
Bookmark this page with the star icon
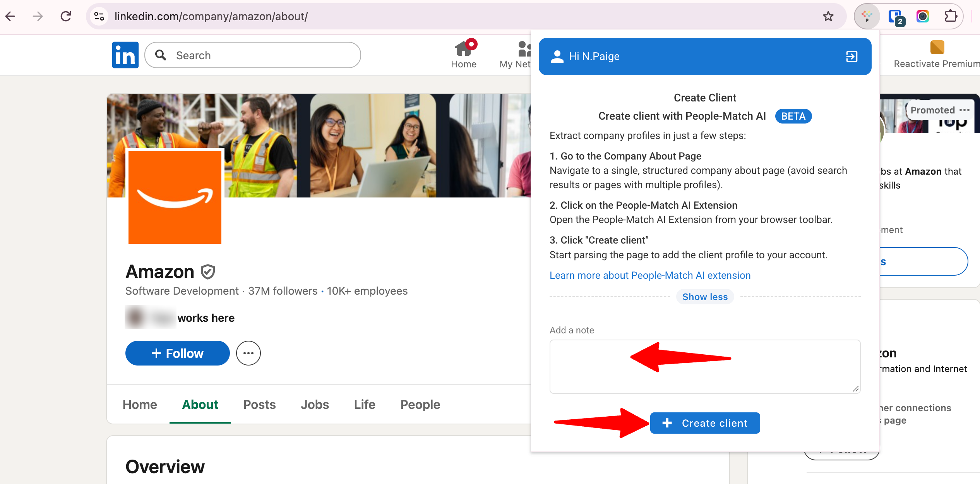pyautogui.click(x=828, y=16)
